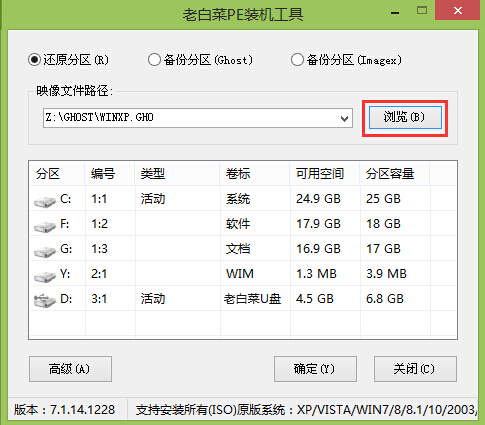Click the Y: drive icon
The image size is (485, 425).
[x=45, y=276]
